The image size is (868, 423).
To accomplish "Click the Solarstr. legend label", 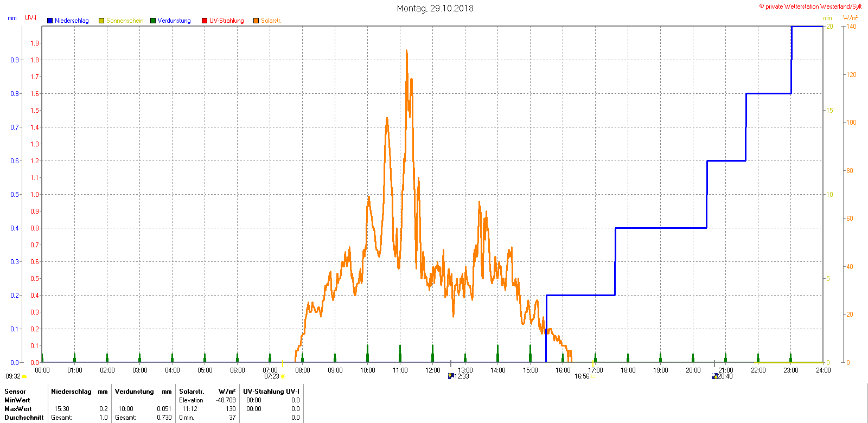I will (271, 21).
